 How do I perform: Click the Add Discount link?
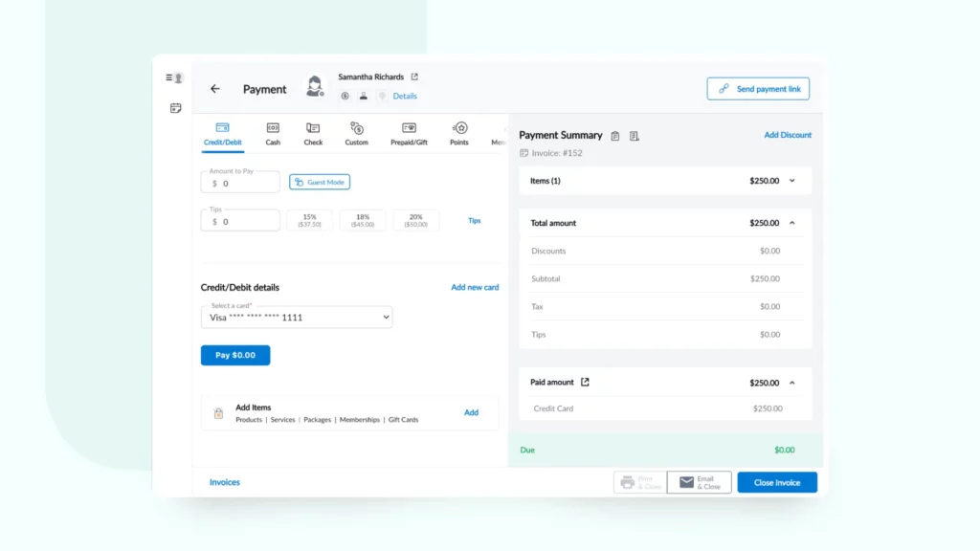(x=788, y=135)
